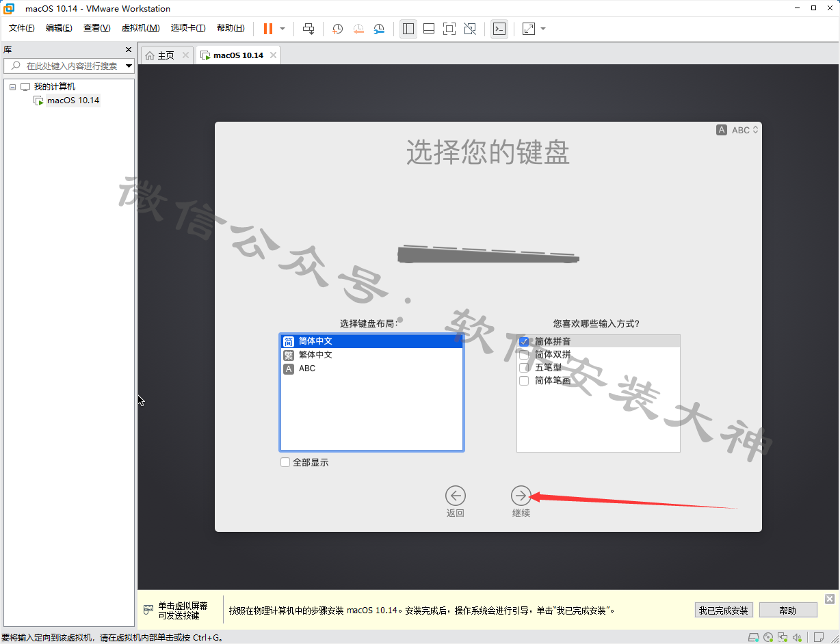Enable the 五笔型 input method checkbox

[524, 368]
